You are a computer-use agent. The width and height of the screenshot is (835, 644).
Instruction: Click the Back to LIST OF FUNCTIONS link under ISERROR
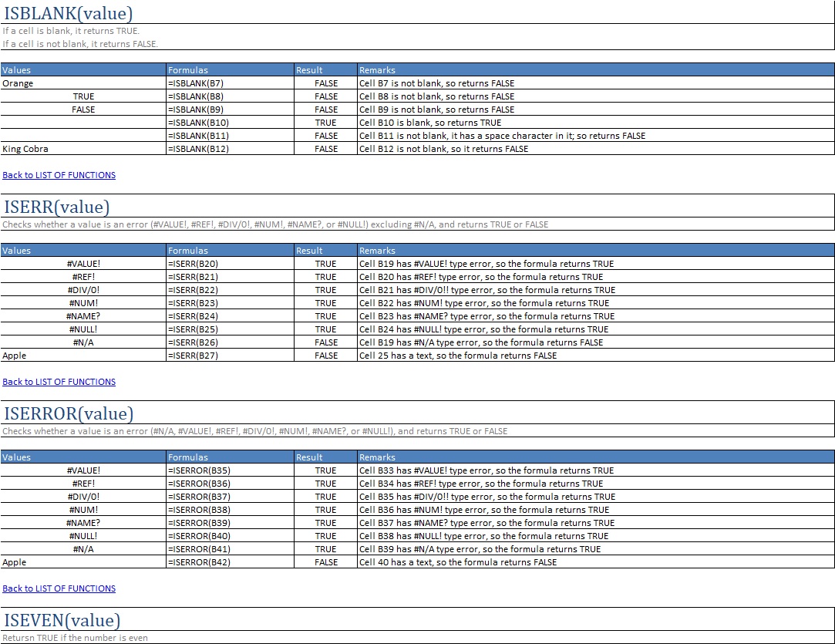59,588
